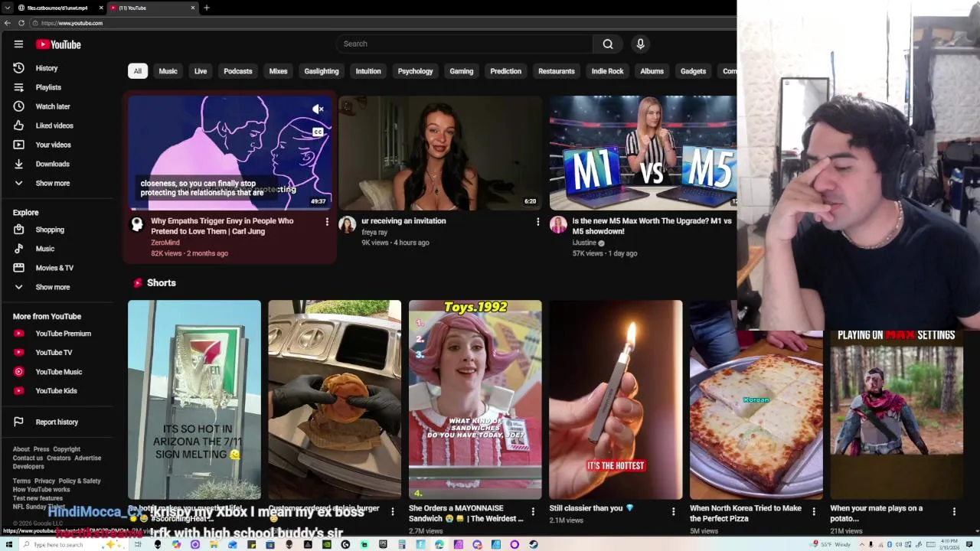This screenshot has width=980, height=551.
Task: Open more options for Empaths video
Action: point(327,222)
